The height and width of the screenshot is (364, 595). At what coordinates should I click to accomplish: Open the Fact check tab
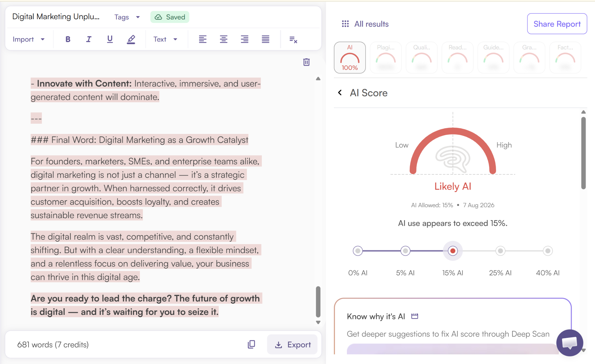tap(565, 58)
